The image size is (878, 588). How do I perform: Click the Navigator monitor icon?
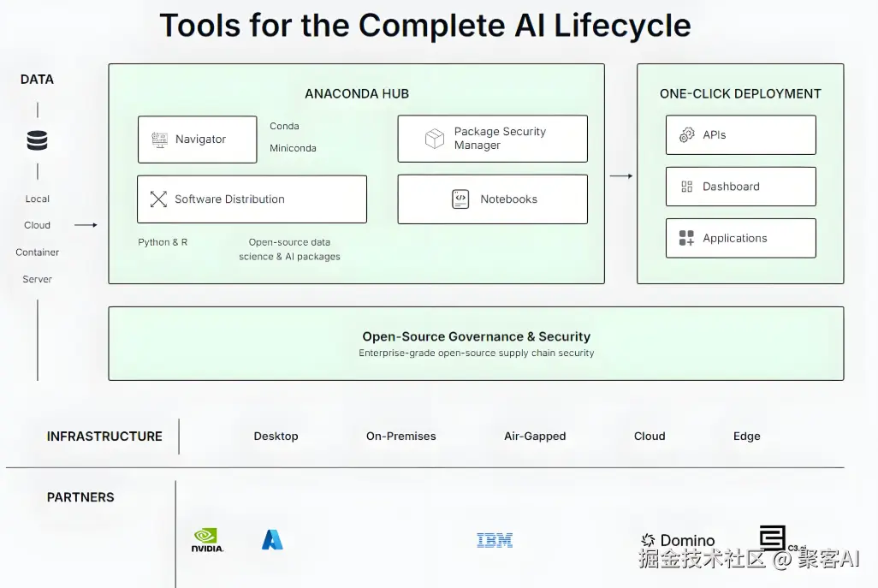click(x=159, y=140)
